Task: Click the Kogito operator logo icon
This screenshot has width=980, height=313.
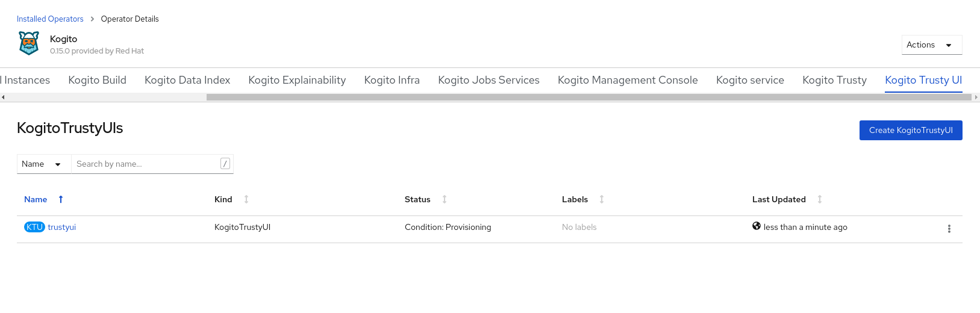Action: (29, 43)
